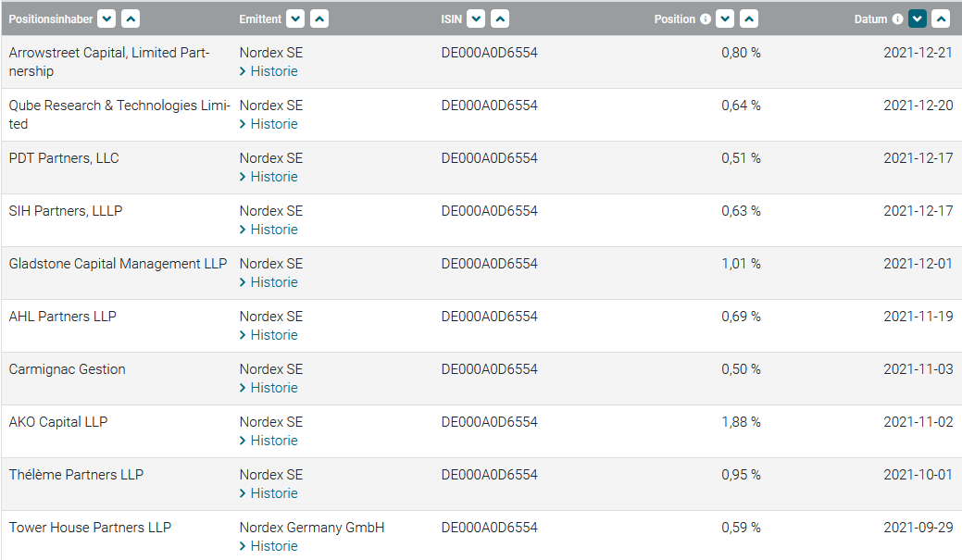
Task: Click the ascending sort arrow on Emittent
Action: pos(319,19)
